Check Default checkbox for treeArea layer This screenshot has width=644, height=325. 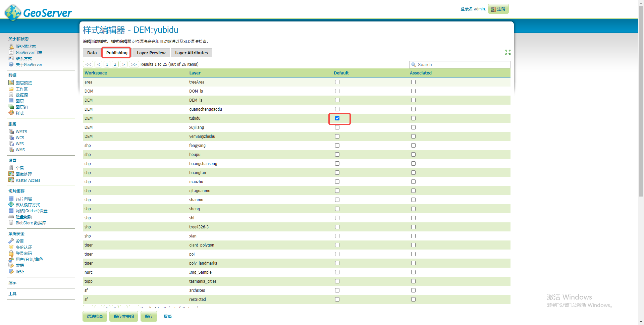(x=337, y=82)
